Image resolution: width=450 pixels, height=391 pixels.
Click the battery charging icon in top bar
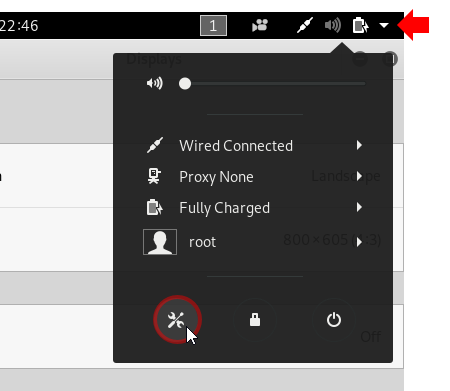(x=361, y=25)
